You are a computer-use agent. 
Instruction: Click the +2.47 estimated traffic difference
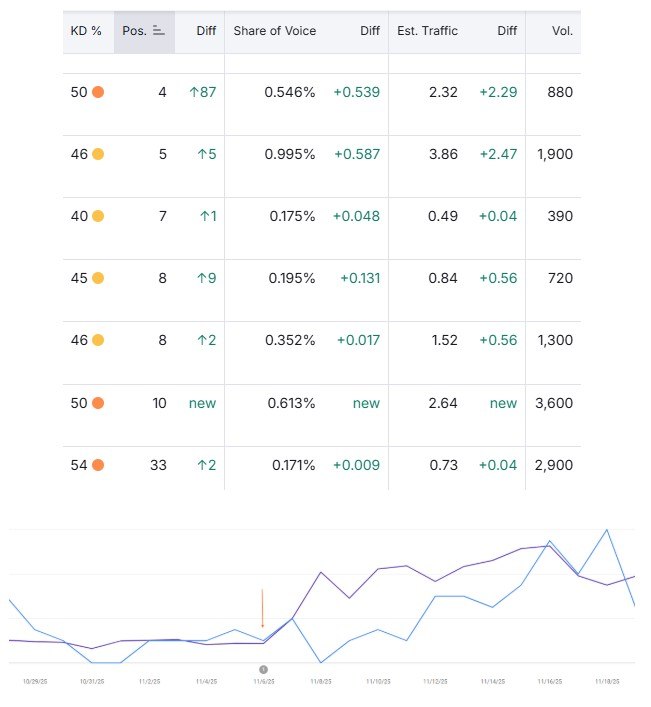[498, 154]
